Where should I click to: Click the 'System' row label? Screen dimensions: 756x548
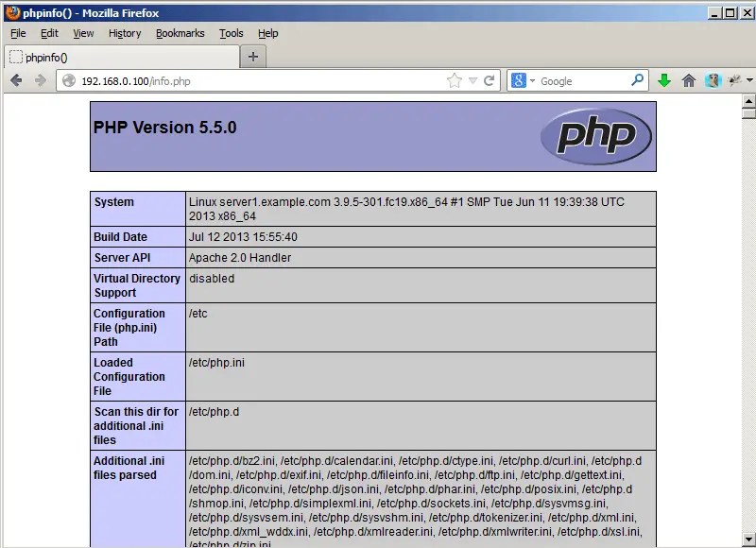(114, 202)
